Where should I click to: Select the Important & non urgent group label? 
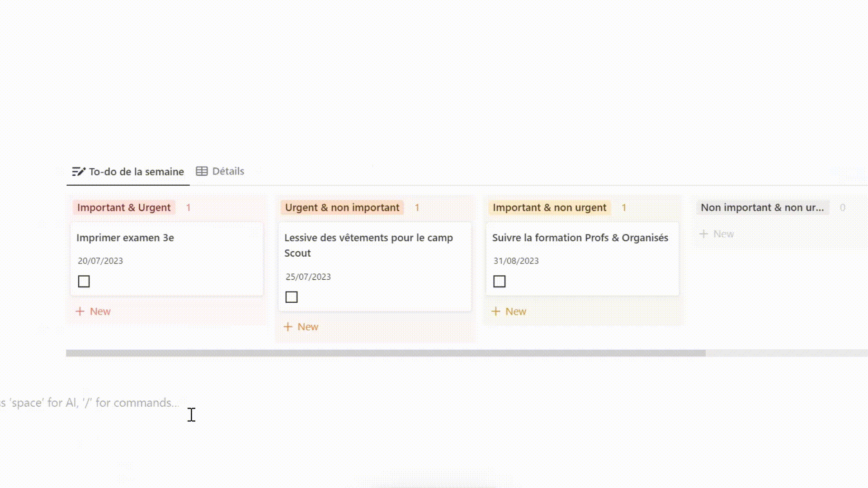point(549,207)
